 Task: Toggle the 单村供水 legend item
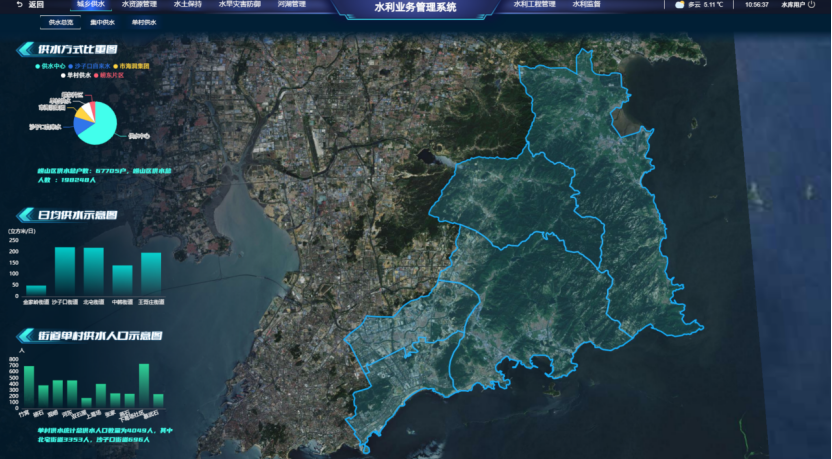76,75
